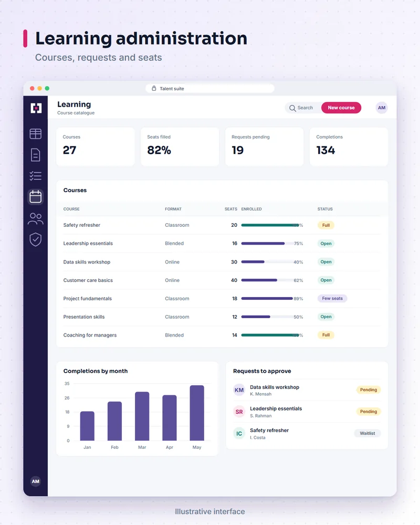Screen dimensions: 420x525
Task: Click the yellow window minimize dot
Action: (x=39, y=88)
